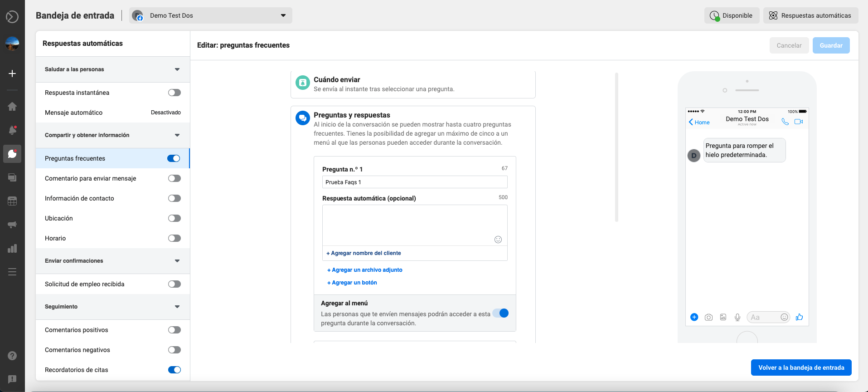Screen dimensions: 868x392
Task: Click Agregar un botón link
Action: [x=352, y=283]
